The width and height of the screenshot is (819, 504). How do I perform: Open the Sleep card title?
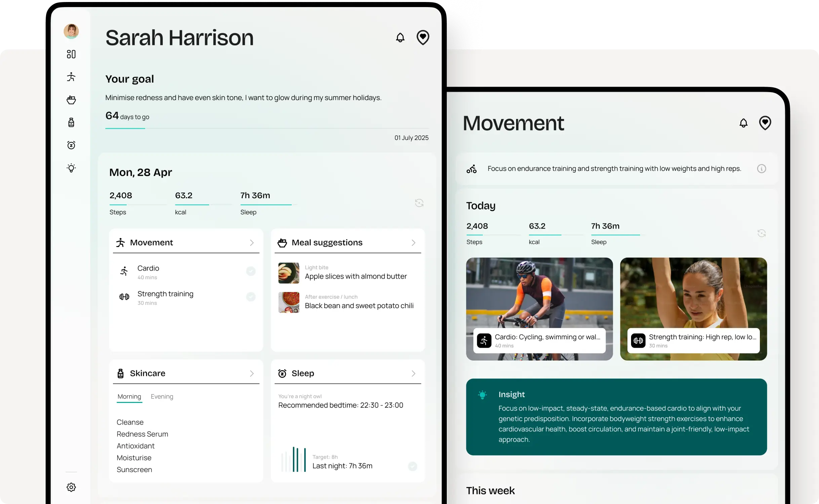coord(303,373)
